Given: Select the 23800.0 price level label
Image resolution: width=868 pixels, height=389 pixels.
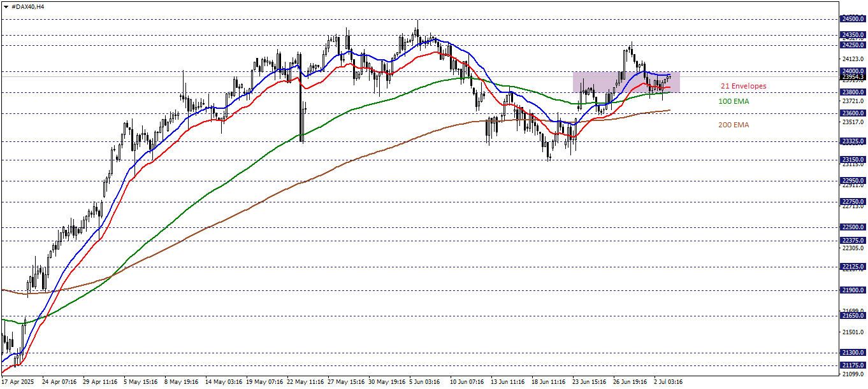Looking at the screenshot, I should coord(853,92).
